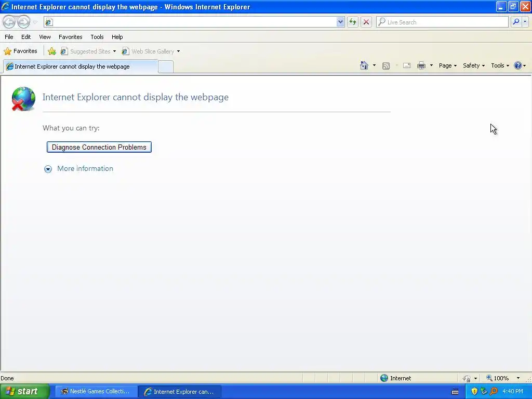This screenshot has width=532, height=399.
Task: Open a new blank tab
Action: [x=166, y=67]
